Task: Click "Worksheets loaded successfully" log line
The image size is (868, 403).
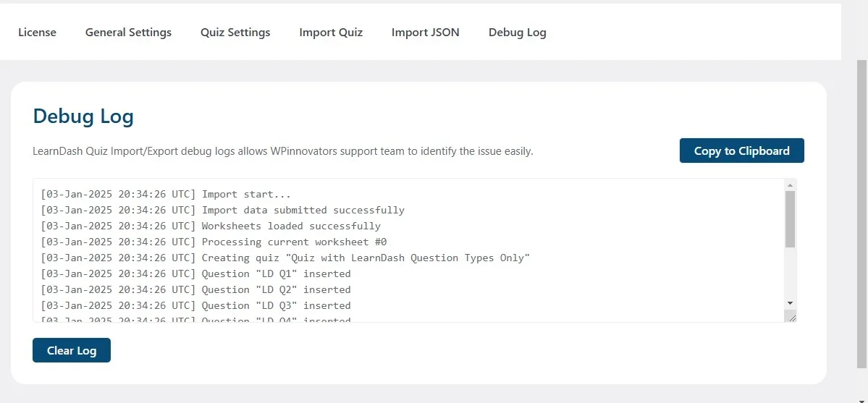Action: 211,226
